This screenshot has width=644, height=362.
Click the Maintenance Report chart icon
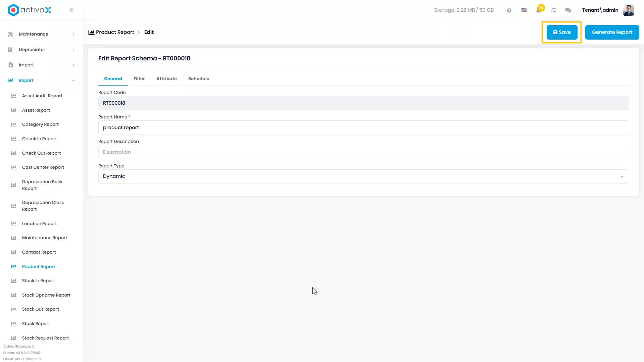coord(14,238)
